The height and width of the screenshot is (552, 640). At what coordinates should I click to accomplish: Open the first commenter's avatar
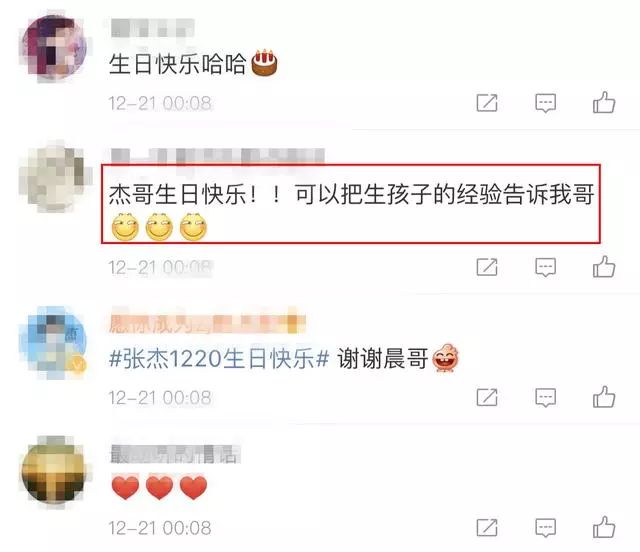pyautogui.click(x=54, y=47)
